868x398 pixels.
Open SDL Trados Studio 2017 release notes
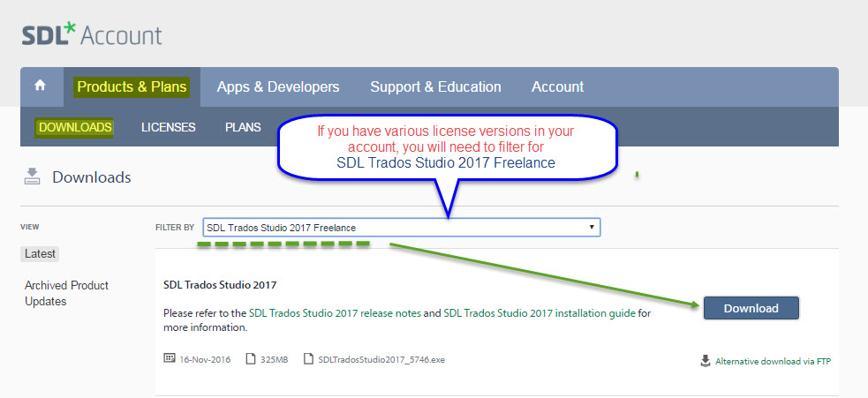335,313
